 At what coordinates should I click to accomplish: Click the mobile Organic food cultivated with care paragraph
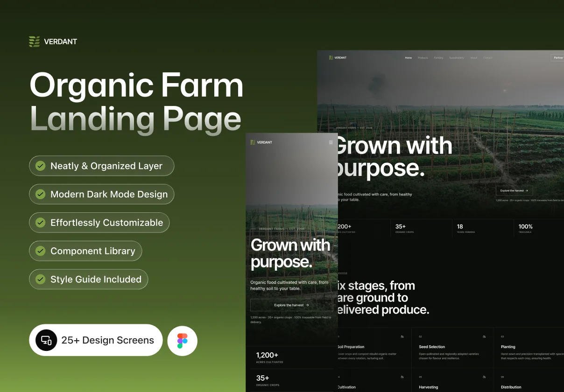click(289, 285)
